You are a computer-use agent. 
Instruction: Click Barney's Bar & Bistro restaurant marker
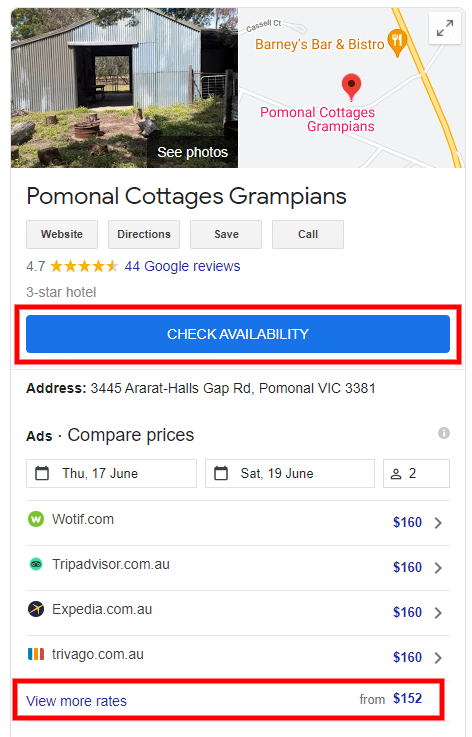(x=397, y=42)
